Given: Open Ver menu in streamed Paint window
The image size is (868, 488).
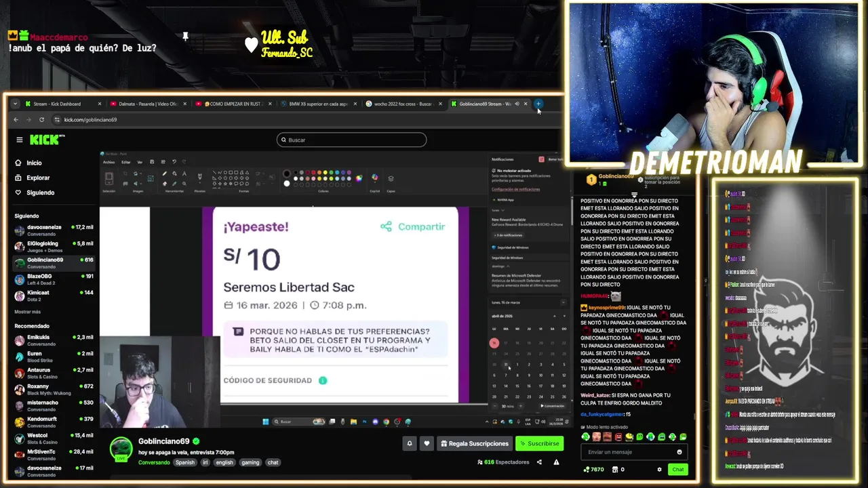Looking at the screenshot, I should [140, 162].
